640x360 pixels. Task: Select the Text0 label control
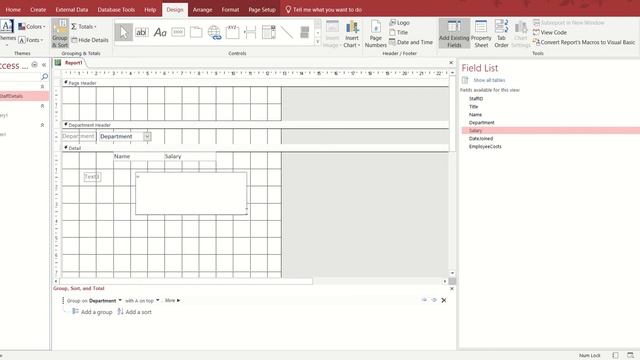point(92,177)
